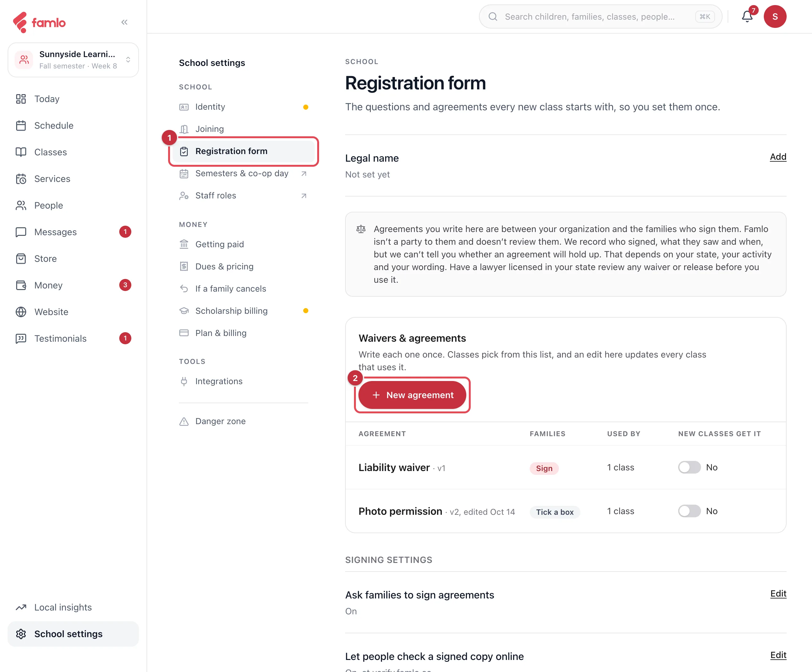Image resolution: width=812 pixels, height=672 pixels.
Task: Open Local insights
Action: click(74, 607)
